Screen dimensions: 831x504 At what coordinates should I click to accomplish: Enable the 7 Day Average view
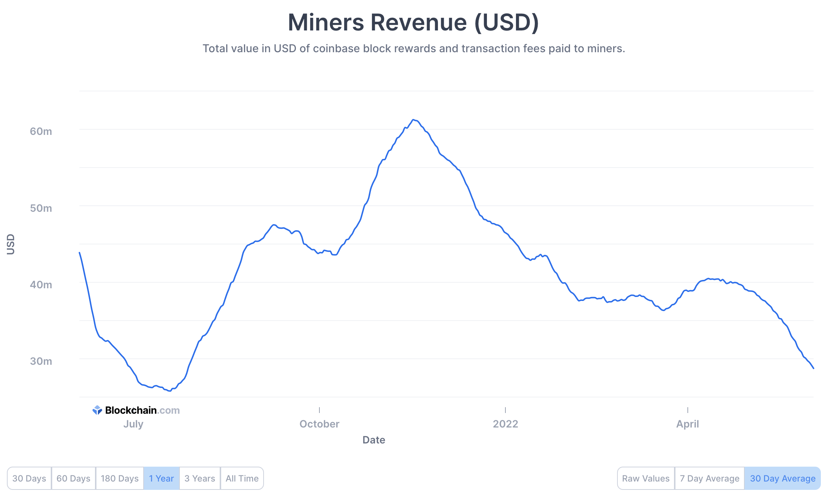click(x=710, y=478)
